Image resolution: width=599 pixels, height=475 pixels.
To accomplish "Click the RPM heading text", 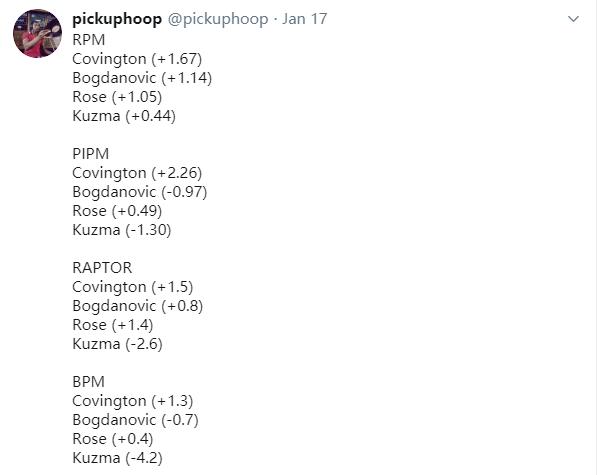I will coord(89,40).
